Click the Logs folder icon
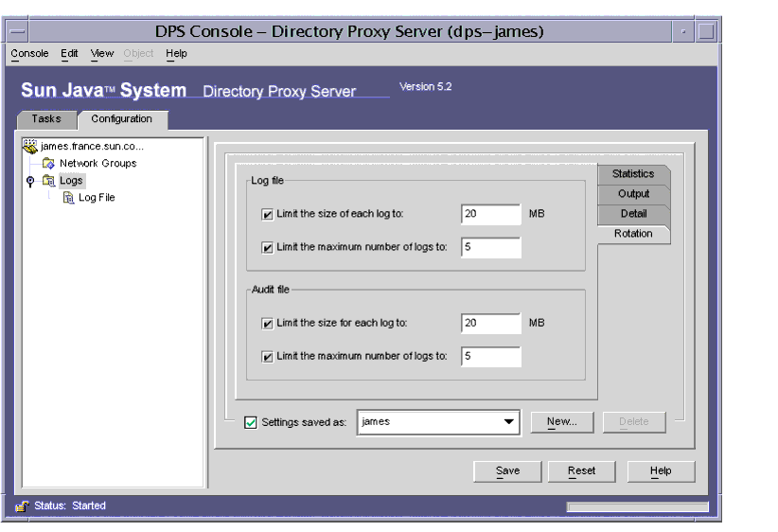 [x=48, y=180]
